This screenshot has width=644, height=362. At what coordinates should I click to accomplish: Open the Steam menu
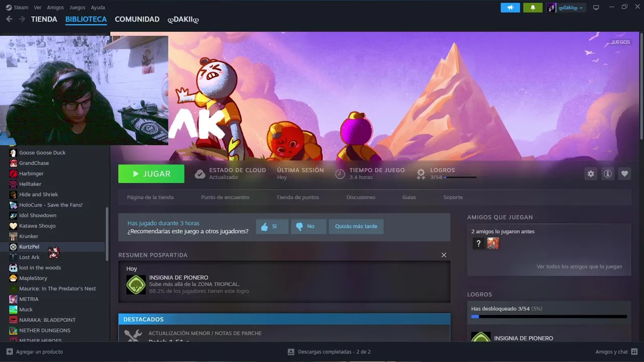21,8
